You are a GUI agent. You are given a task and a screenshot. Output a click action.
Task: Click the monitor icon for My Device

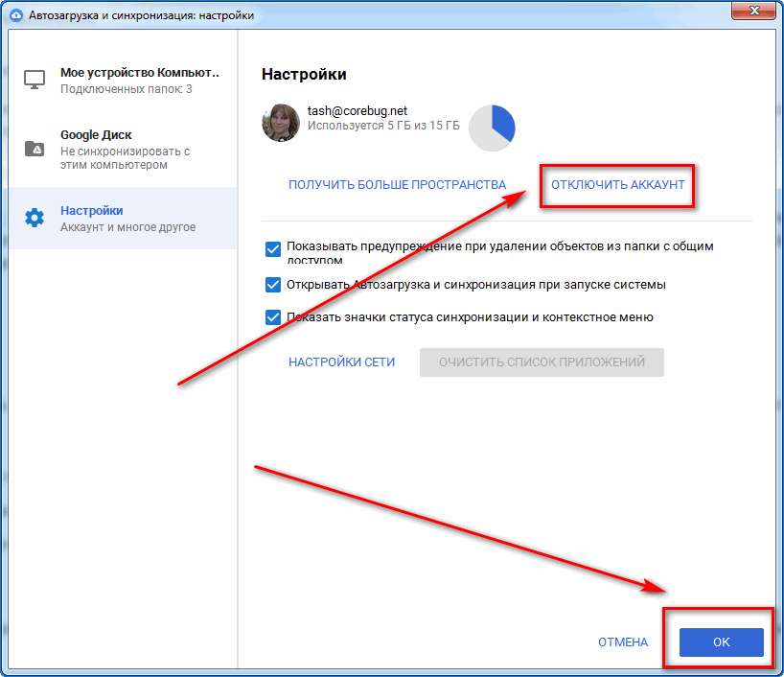pyautogui.click(x=35, y=80)
